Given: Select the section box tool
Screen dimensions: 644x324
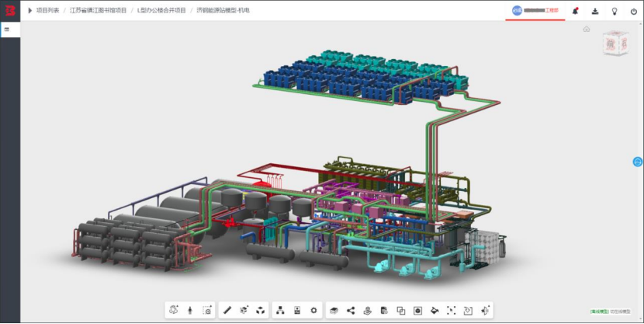Looking at the screenshot, I should pos(244,311).
